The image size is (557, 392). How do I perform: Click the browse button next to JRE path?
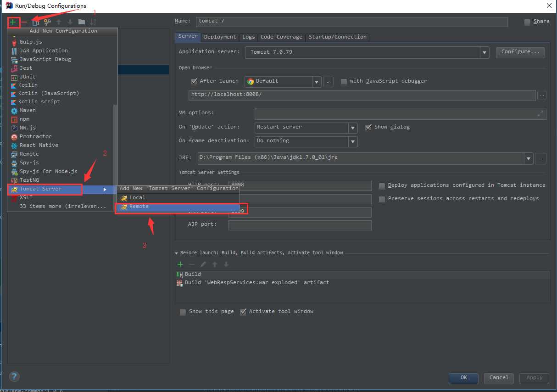click(x=540, y=158)
